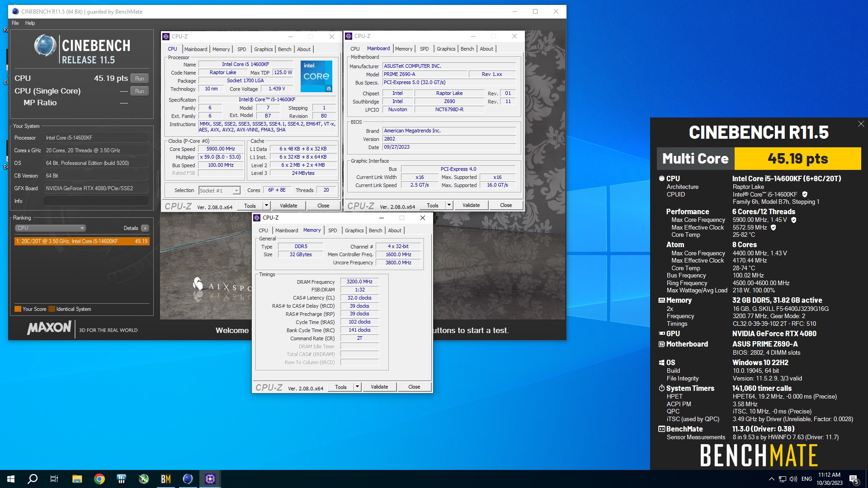Expand Tools arrow in CPU-Z CPU window
The width and height of the screenshot is (868, 488).
[x=266, y=206]
